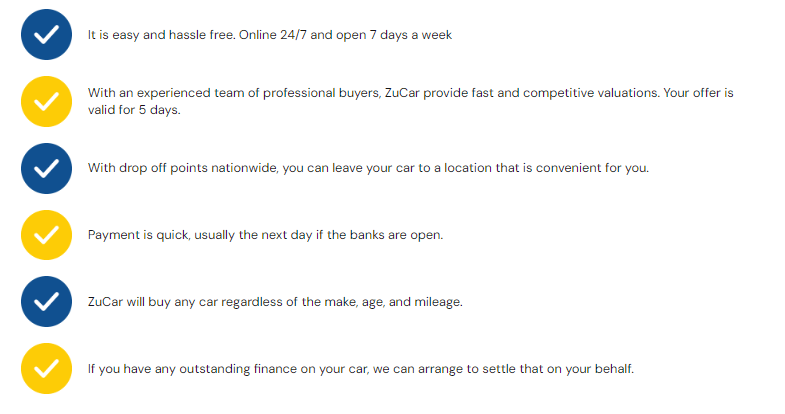Click the yellow checkmark beside the professional buyers text
Image resolution: width=785 pixels, height=414 pixels.
pyautogui.click(x=46, y=100)
